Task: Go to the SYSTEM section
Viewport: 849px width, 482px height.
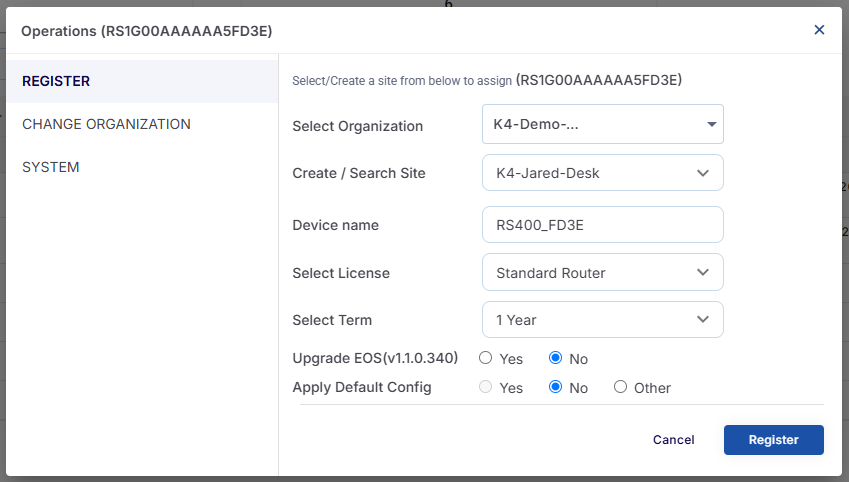Action: pos(51,167)
